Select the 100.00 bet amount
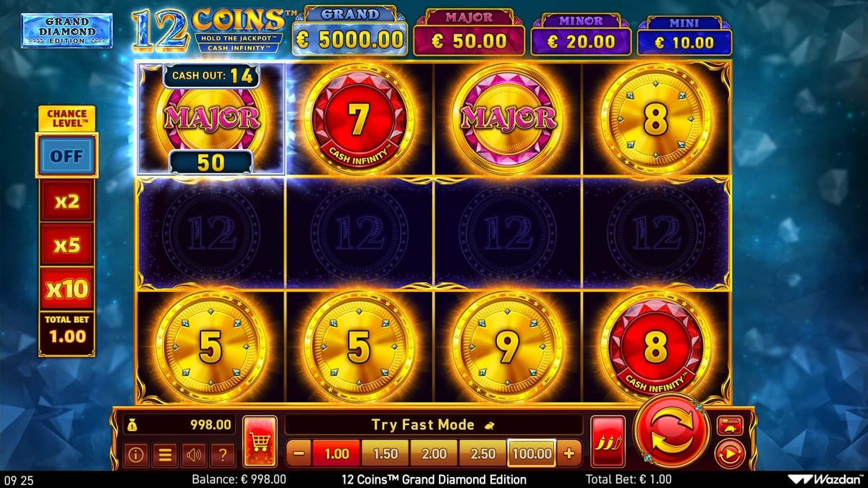This screenshot has width=868, height=488. [x=532, y=454]
